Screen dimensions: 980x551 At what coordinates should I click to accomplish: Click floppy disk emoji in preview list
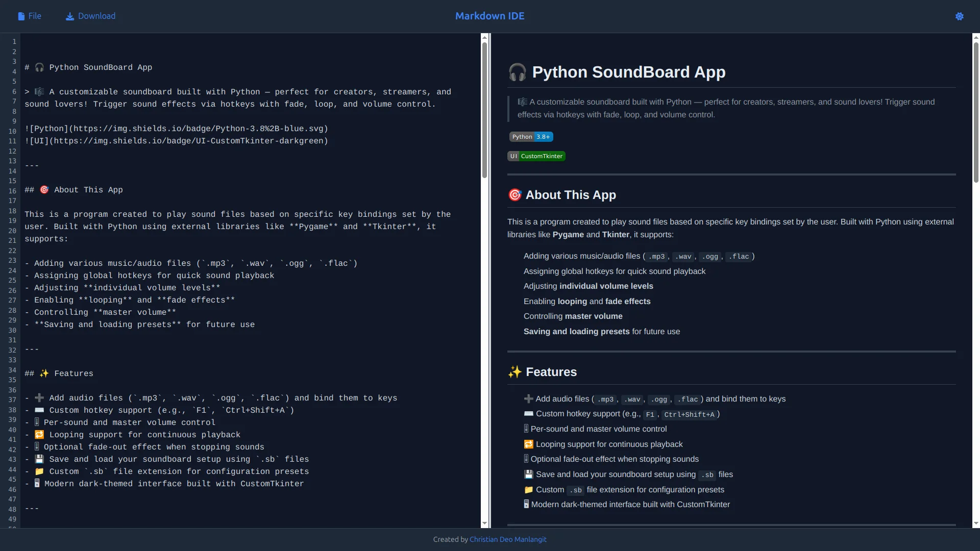529,474
